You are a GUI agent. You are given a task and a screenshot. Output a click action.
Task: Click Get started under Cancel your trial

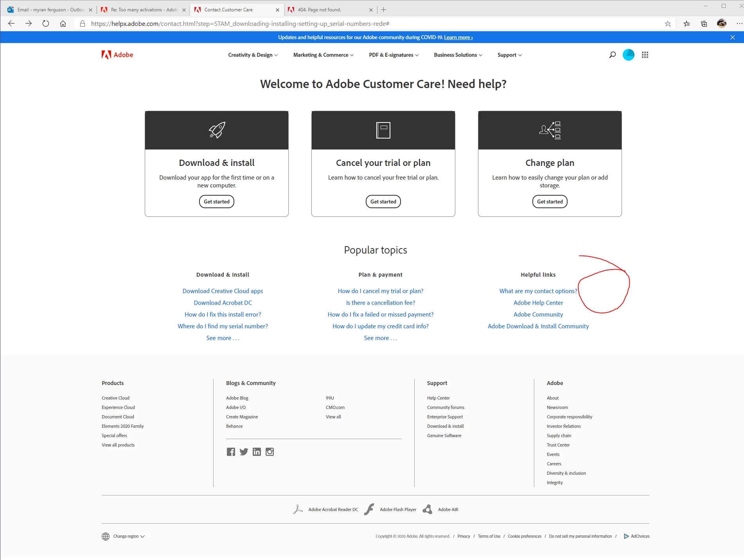coord(383,202)
